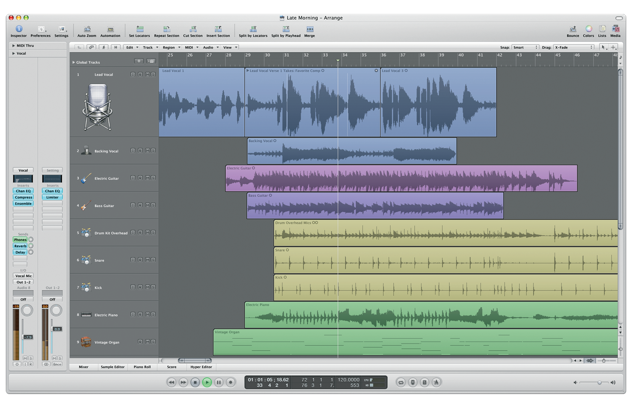Toggle the Delay send button
Viewport: 632px width, 400px height.
20,252
